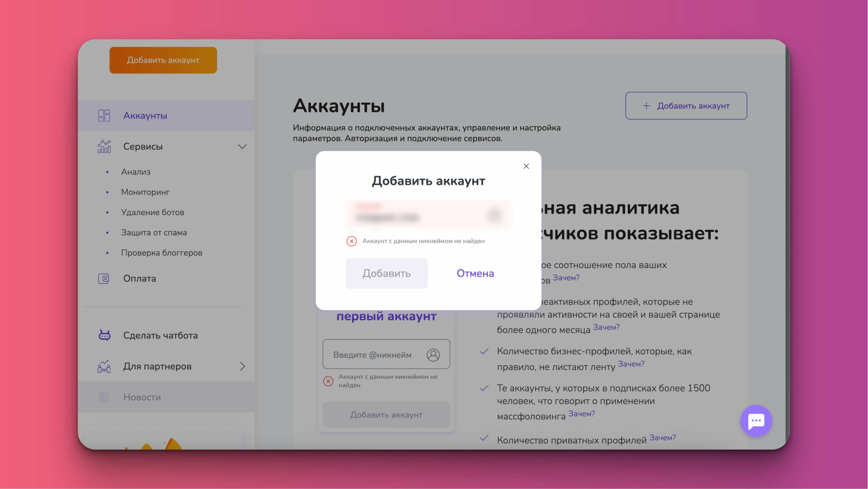Click dialog error text Аккаунт с данным никнеймом
Viewport: 868px width, 489px height.
[x=423, y=241]
